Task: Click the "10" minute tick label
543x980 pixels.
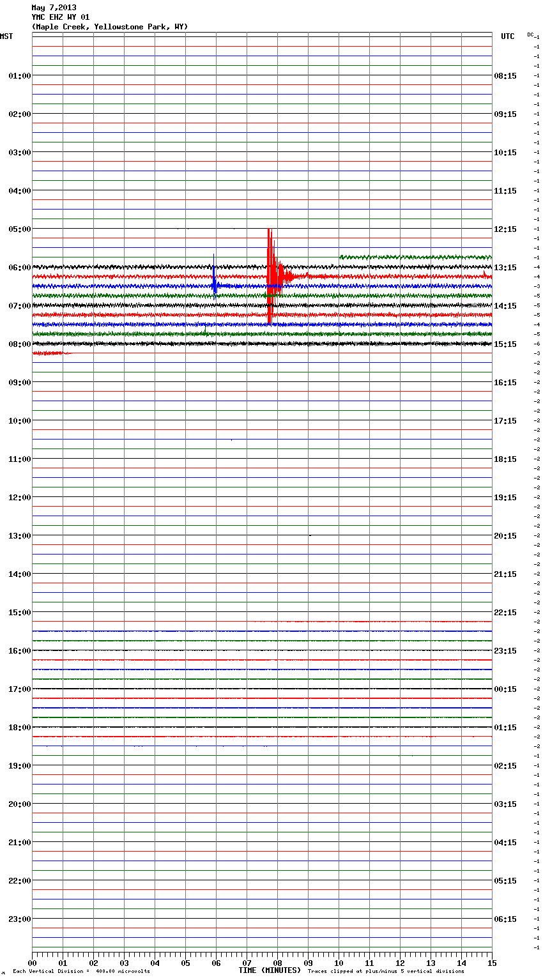Action: (x=339, y=963)
